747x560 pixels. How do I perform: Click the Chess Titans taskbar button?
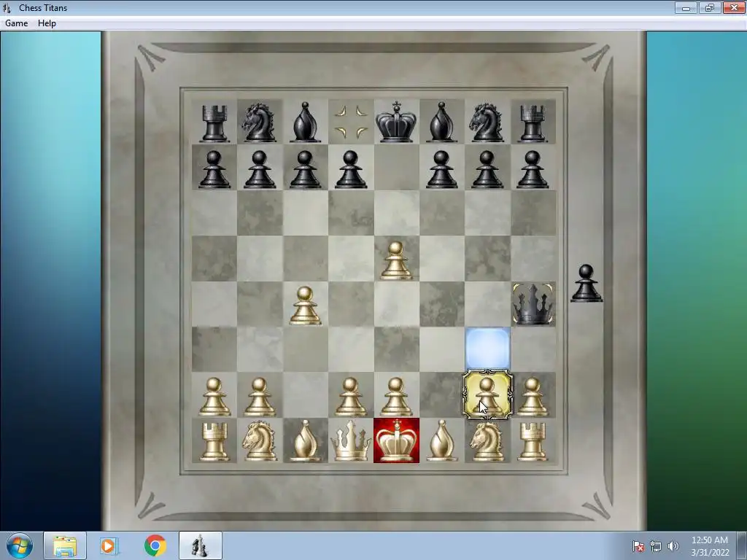click(x=200, y=545)
